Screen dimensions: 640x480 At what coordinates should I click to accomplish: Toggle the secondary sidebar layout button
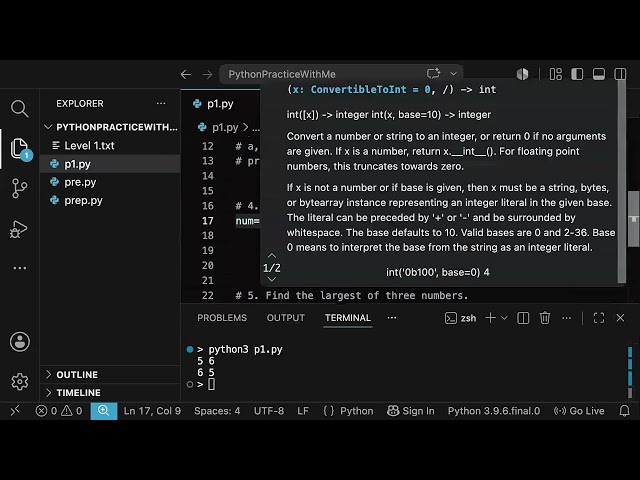[x=620, y=74]
